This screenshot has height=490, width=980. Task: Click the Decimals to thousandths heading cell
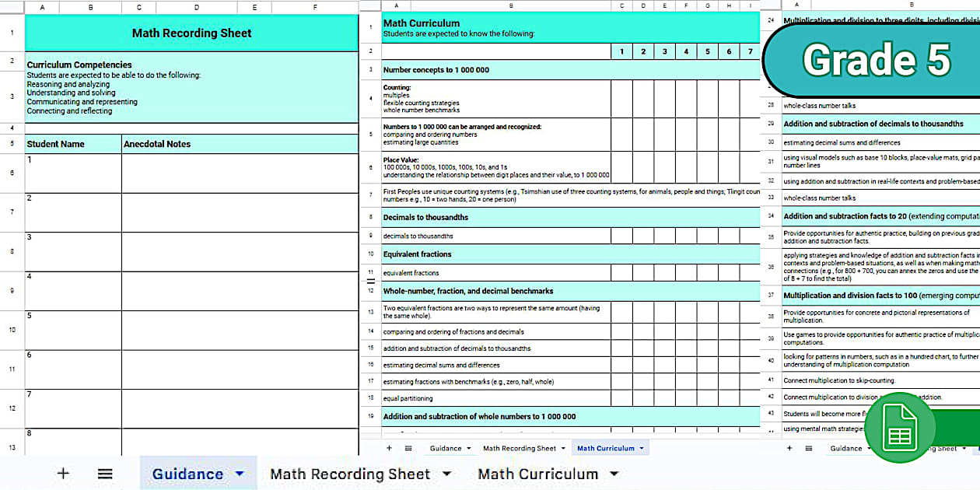click(x=467, y=217)
